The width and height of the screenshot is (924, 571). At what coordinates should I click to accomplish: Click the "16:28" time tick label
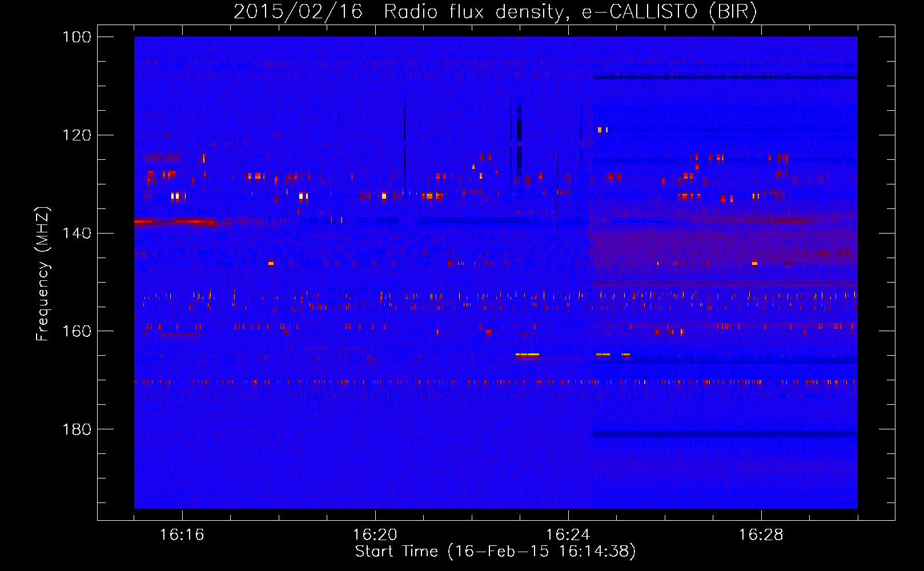point(761,535)
